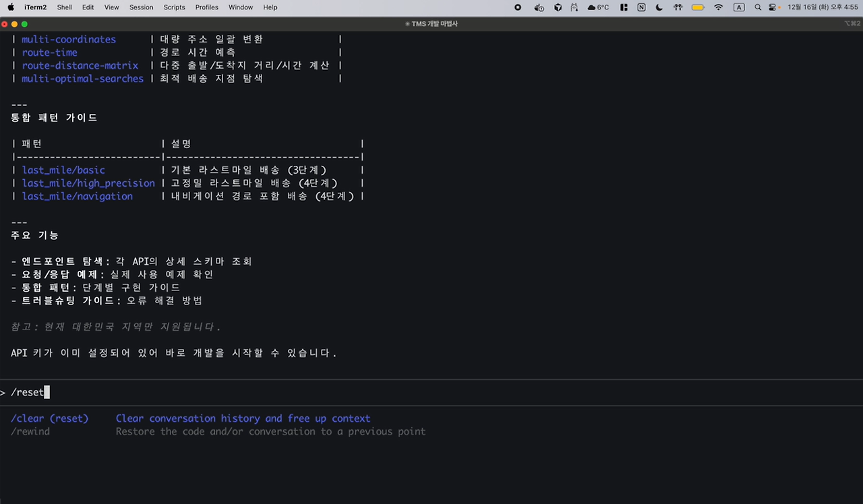This screenshot has width=863, height=504.
Task: Open the Help menu
Action: coord(270,7)
